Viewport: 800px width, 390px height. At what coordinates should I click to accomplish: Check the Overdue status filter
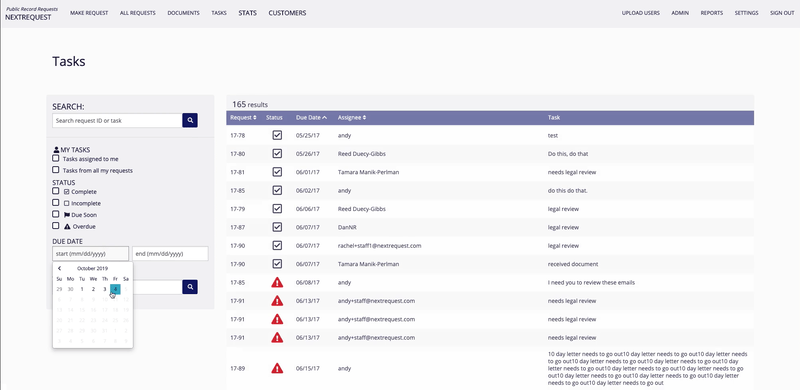(56, 225)
